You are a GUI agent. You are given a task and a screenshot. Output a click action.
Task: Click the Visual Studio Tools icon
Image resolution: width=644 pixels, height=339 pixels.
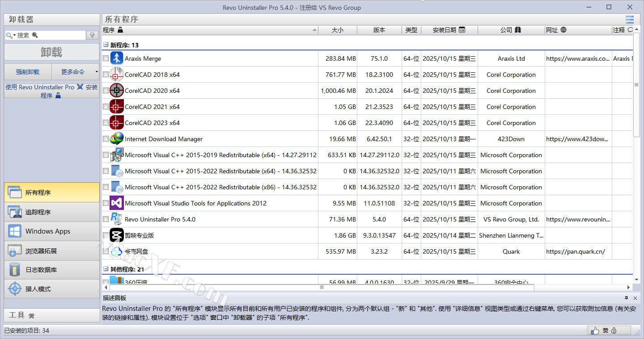tap(117, 203)
